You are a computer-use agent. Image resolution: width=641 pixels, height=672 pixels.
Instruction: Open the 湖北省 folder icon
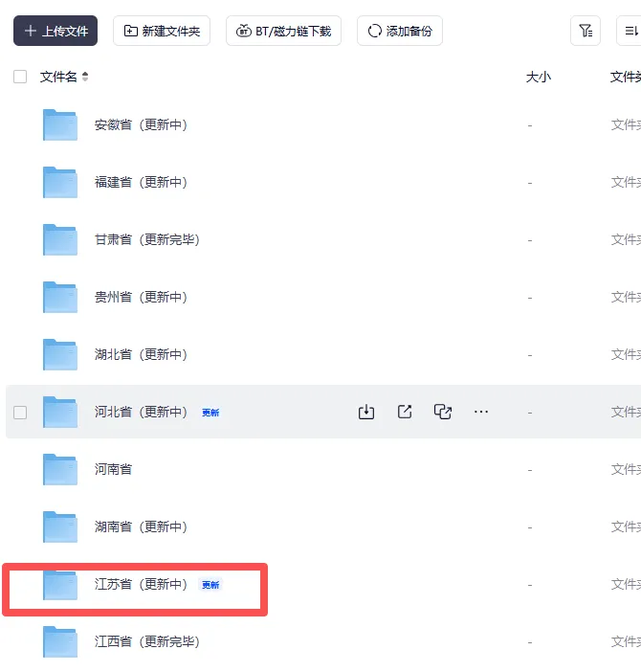(x=60, y=354)
